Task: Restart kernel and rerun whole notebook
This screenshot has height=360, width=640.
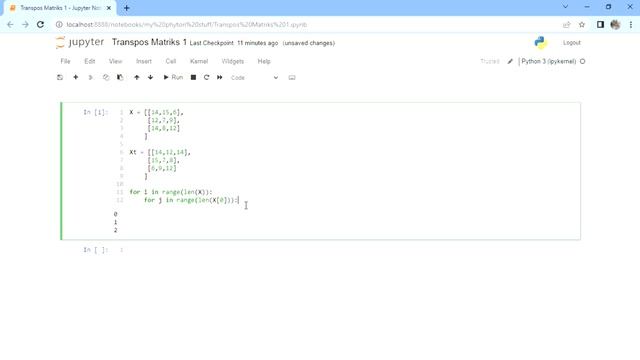Action: point(220,77)
